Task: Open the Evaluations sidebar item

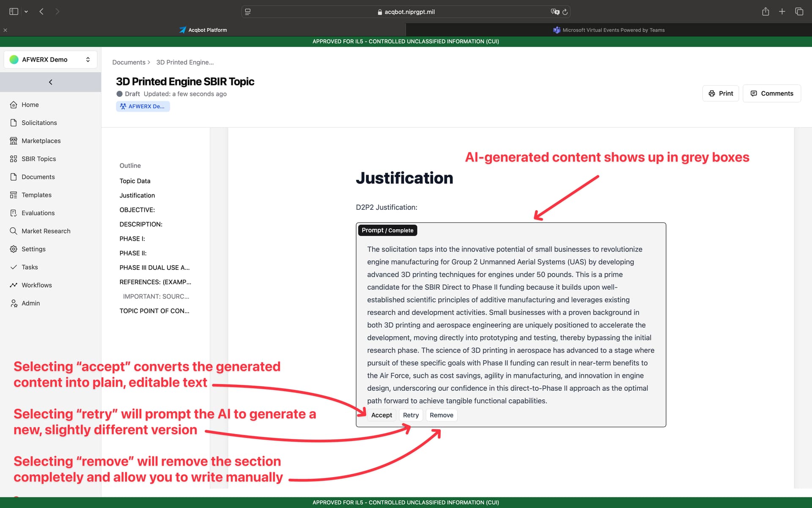Action: coord(38,213)
